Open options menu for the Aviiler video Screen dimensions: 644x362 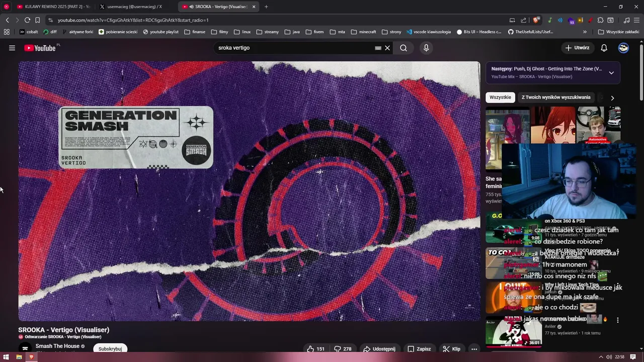coord(617,320)
